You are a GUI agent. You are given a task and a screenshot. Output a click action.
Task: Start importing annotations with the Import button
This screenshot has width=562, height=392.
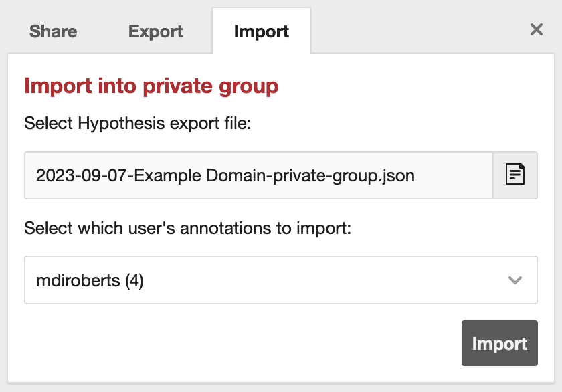coord(499,343)
